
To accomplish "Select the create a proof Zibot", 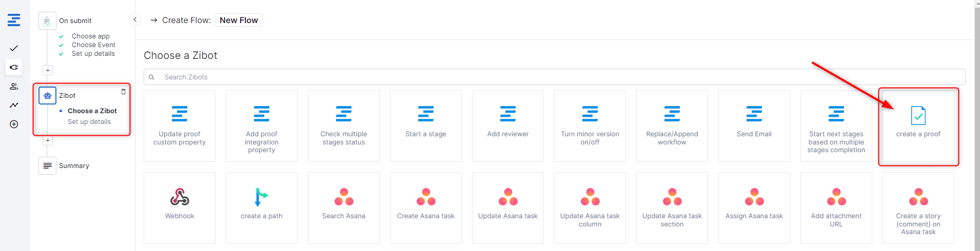I will point(918,126).
